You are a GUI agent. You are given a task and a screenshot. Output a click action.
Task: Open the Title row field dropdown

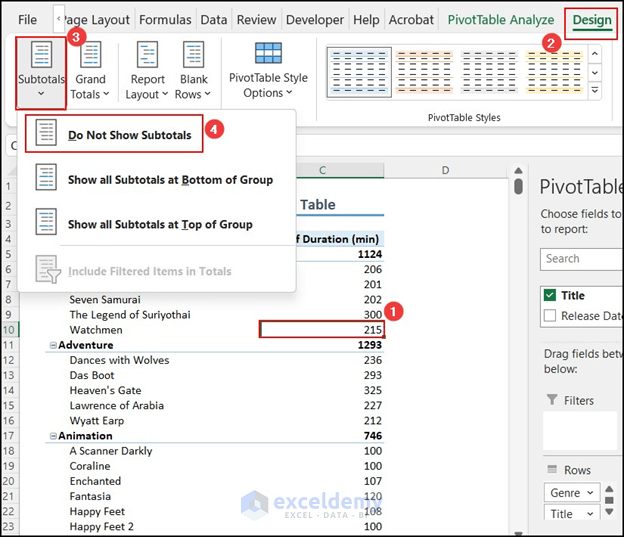(572, 513)
